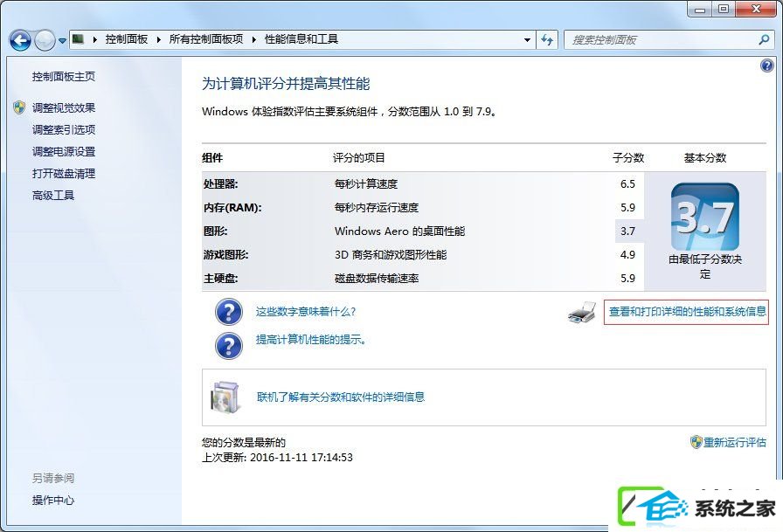Open 调整索引选项 link
783x532 pixels.
tap(64, 130)
